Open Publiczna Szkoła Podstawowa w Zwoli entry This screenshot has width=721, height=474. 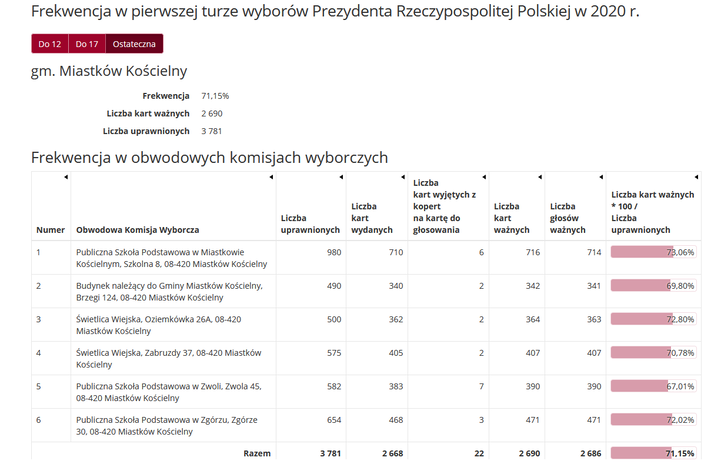(169, 392)
